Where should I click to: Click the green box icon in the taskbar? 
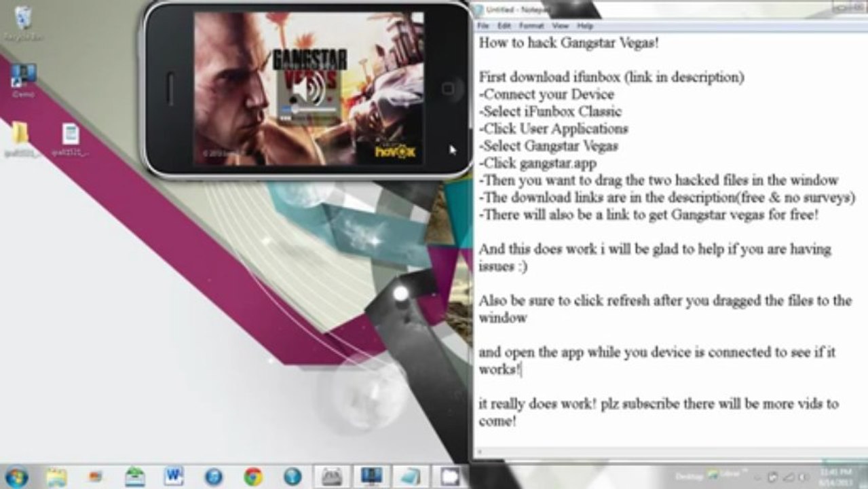pyautogui.click(x=135, y=476)
